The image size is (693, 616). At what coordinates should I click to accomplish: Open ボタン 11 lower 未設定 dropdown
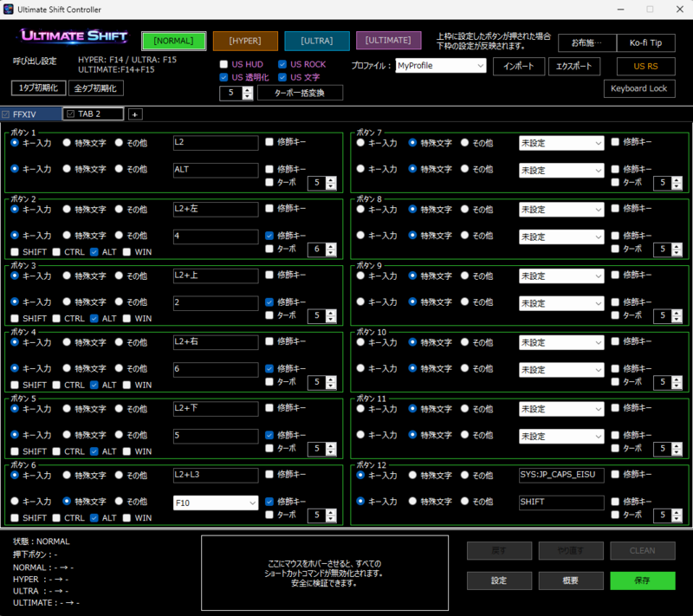point(561,437)
